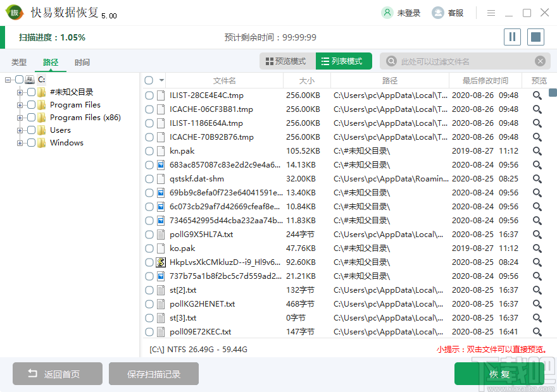Click the 返回首页 button

(58, 374)
